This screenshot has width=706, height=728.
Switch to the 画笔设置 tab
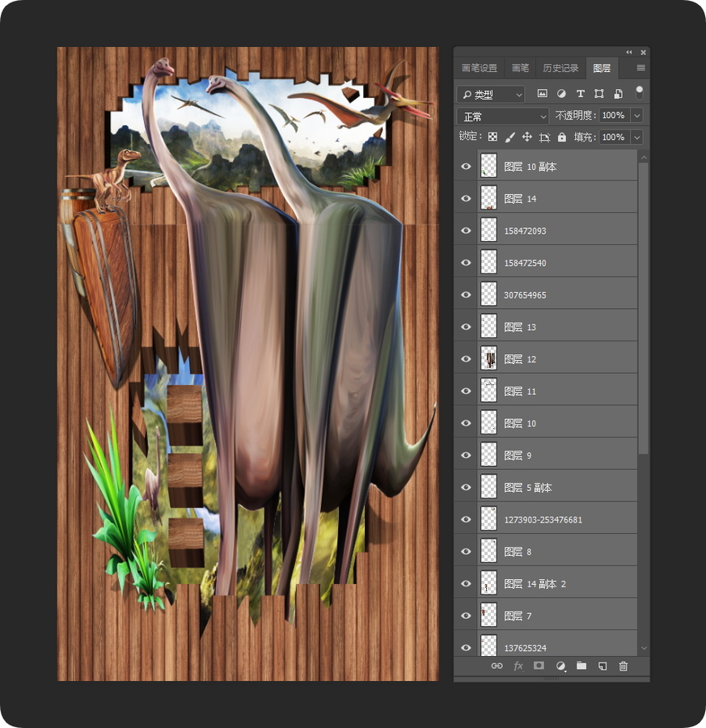[480, 68]
